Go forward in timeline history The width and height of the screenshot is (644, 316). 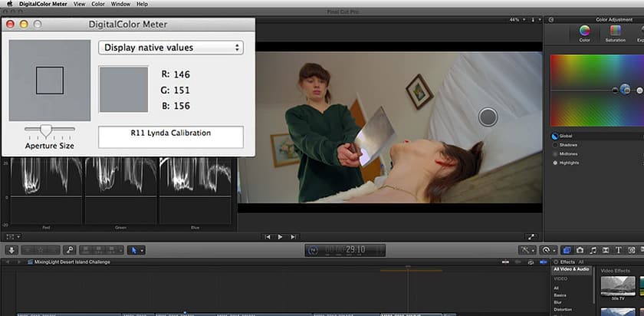[x=18, y=262]
